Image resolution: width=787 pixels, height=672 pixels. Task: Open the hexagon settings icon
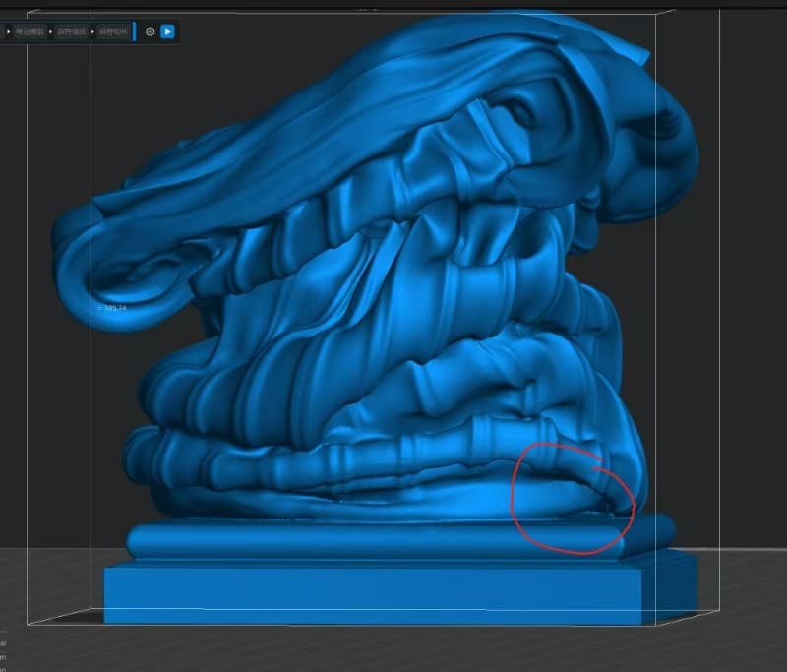(x=151, y=31)
